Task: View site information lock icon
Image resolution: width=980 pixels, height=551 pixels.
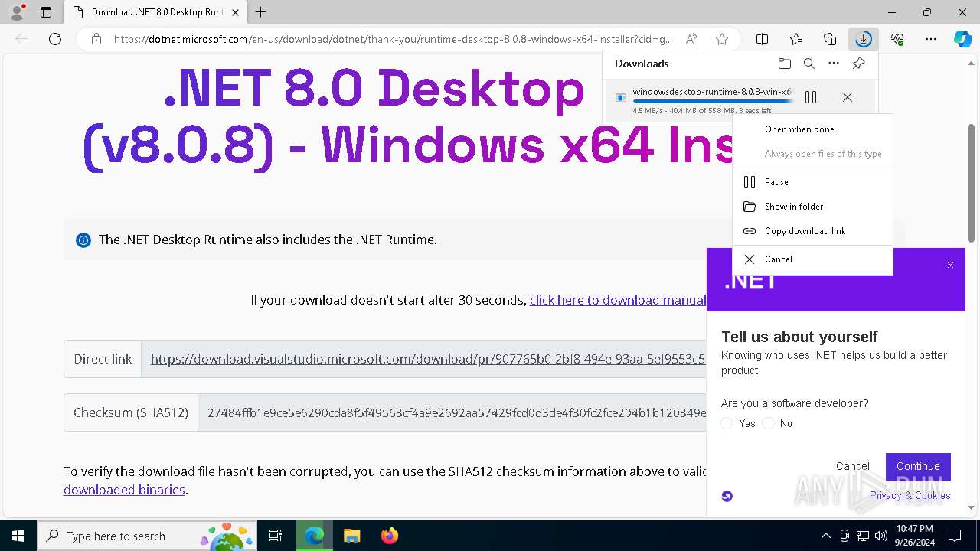Action: (x=96, y=39)
